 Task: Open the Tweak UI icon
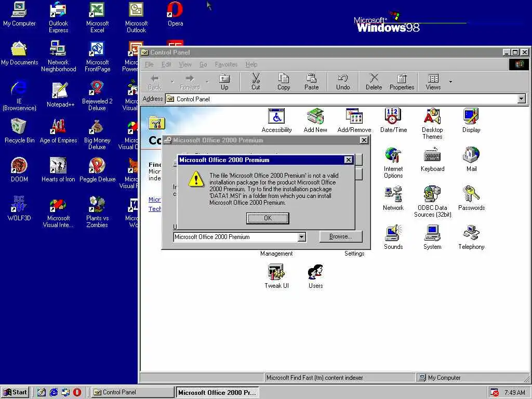276,276
